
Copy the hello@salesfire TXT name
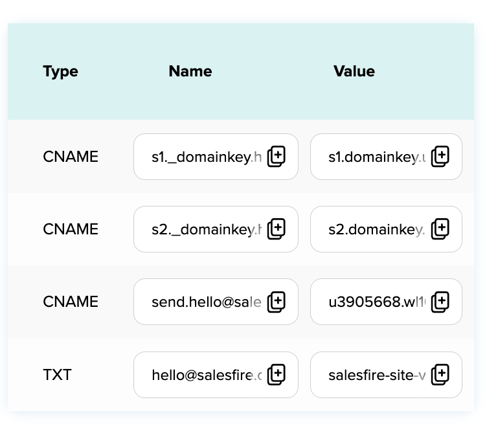tap(277, 375)
